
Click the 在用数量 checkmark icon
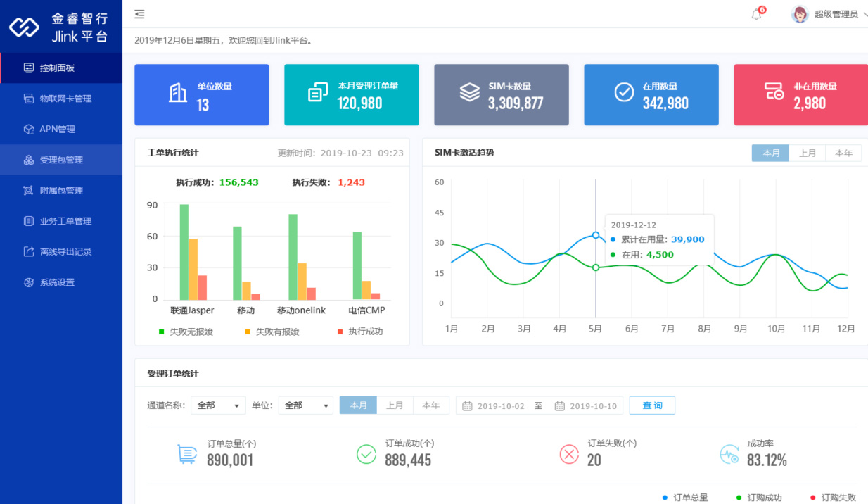coord(624,93)
